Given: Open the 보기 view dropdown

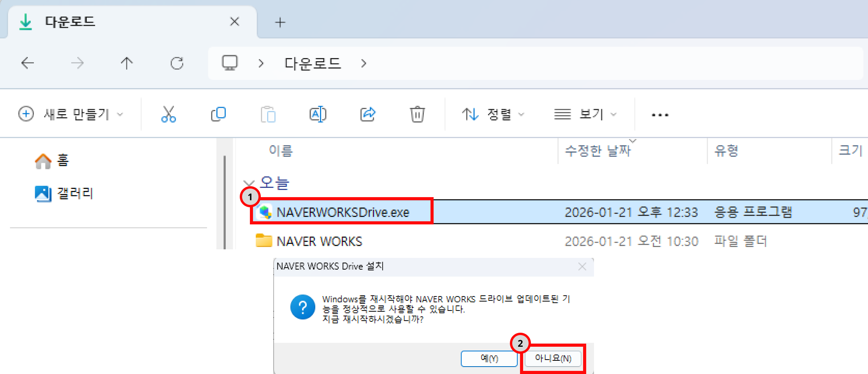Looking at the screenshot, I should [585, 114].
